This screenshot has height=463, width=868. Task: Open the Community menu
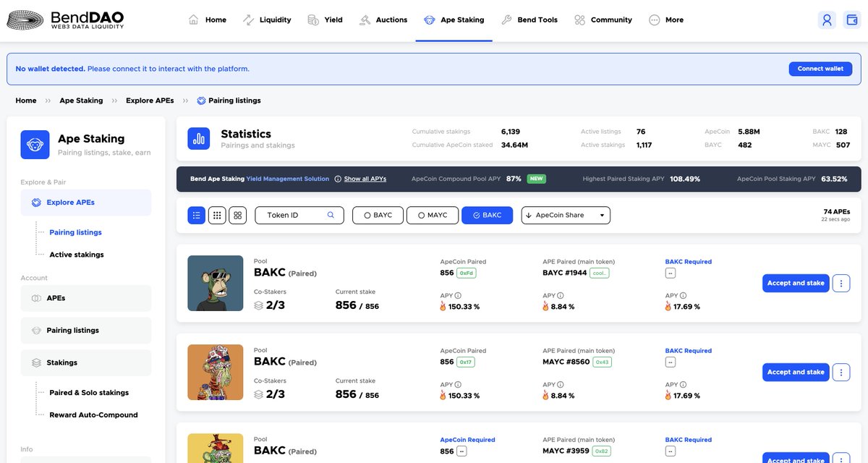[x=603, y=20]
